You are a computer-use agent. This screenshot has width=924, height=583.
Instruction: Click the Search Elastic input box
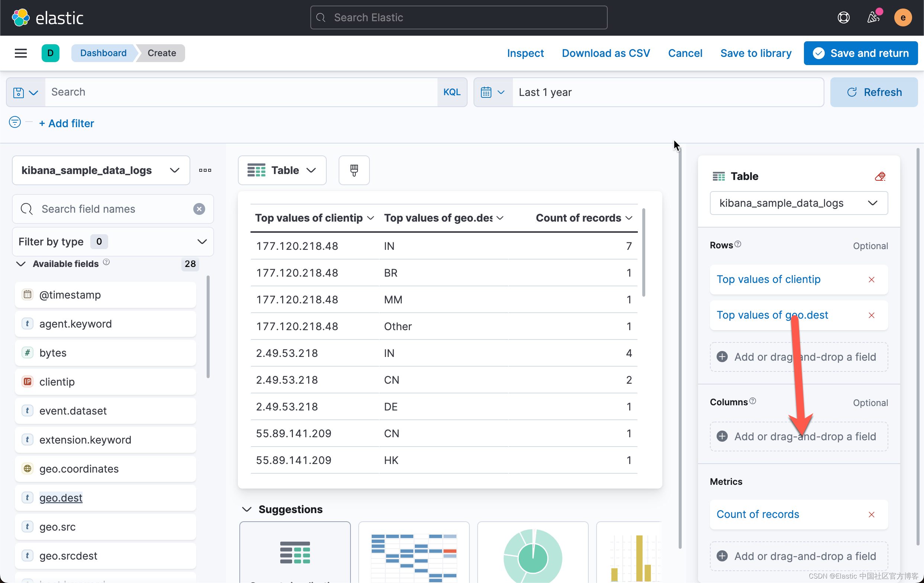(x=459, y=17)
